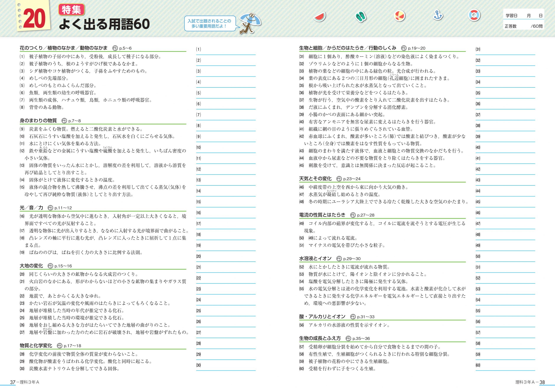The image size is (555, 392).
Task: Click question (11) 水にとけにくい気体を集める方法。
Action: pyautogui.click(x=60, y=144)
